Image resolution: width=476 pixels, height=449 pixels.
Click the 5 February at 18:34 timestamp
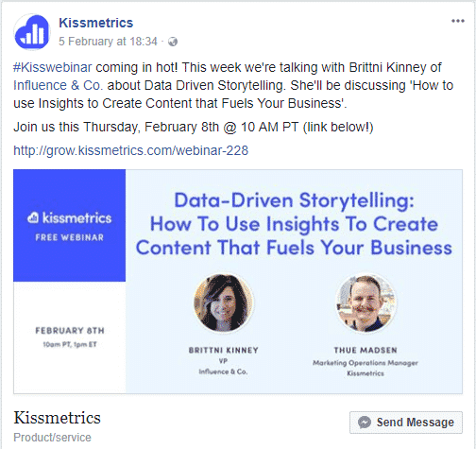(108, 42)
